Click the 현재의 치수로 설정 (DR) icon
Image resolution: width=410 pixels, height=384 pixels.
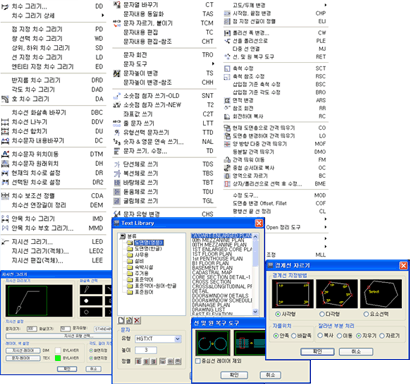tap(5, 173)
